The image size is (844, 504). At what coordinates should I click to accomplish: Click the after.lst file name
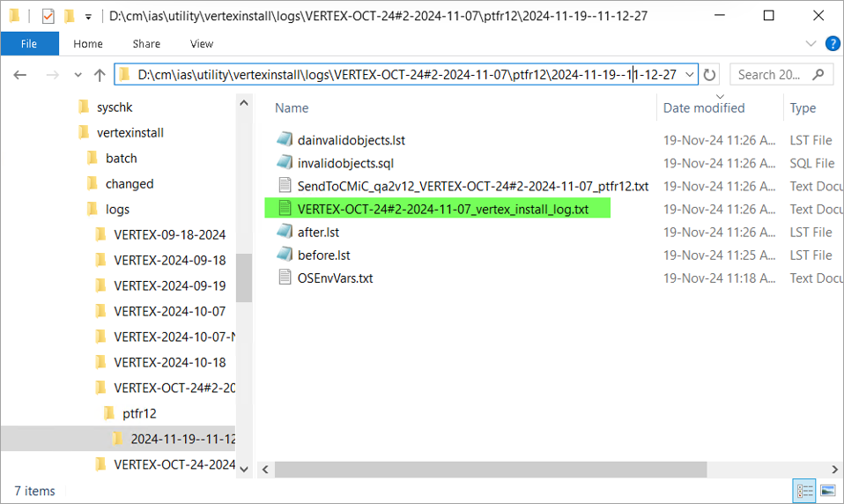tap(318, 232)
